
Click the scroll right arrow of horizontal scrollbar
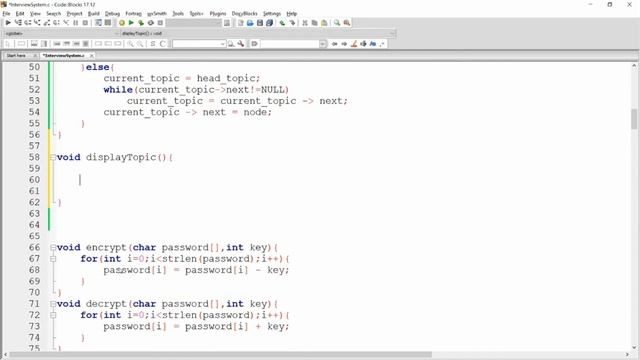pyautogui.click(x=627, y=355)
